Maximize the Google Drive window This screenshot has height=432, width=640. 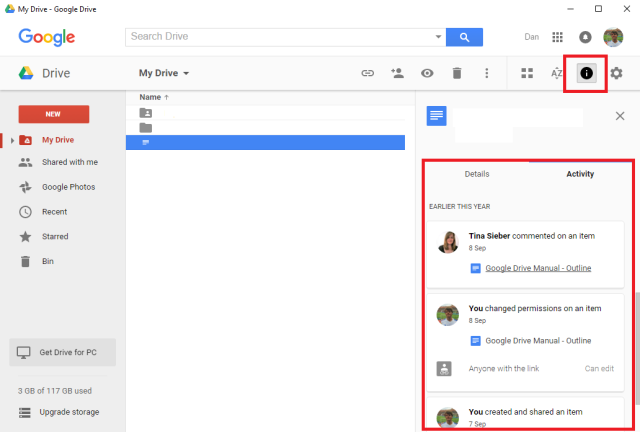[598, 9]
